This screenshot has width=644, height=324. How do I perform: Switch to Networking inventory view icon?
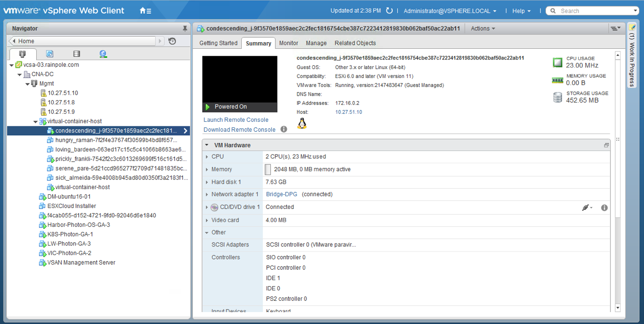(103, 54)
